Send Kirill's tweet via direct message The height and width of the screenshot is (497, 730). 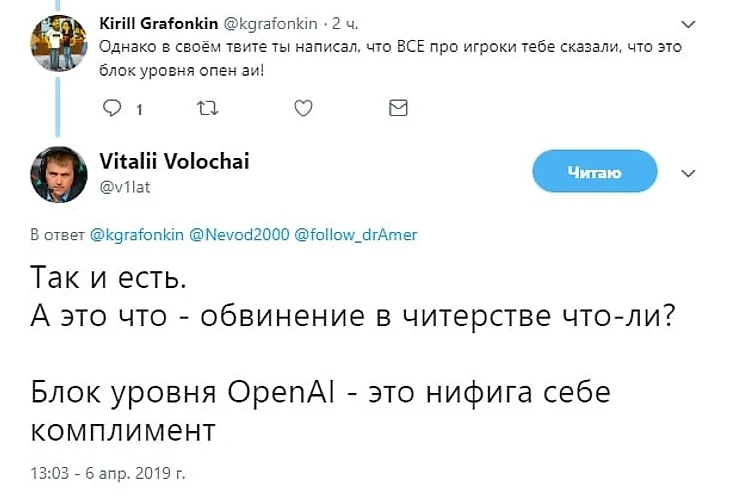397,108
